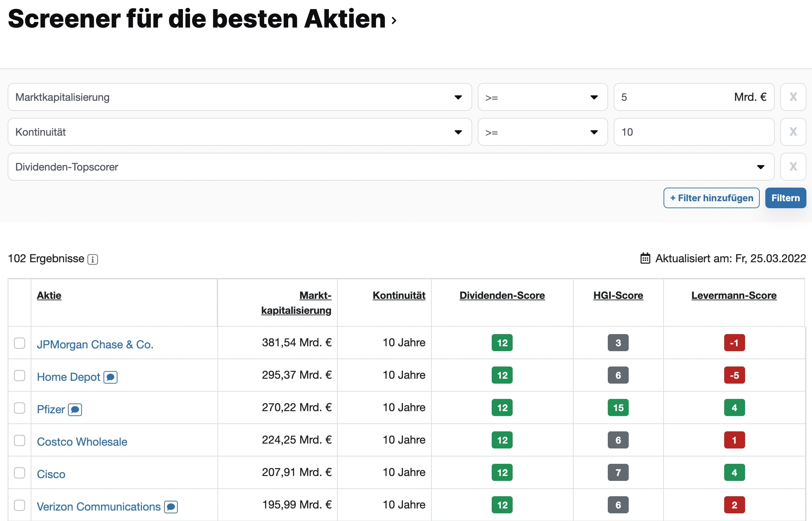Focus the Marktkapitalisierung value field with 5

point(694,97)
